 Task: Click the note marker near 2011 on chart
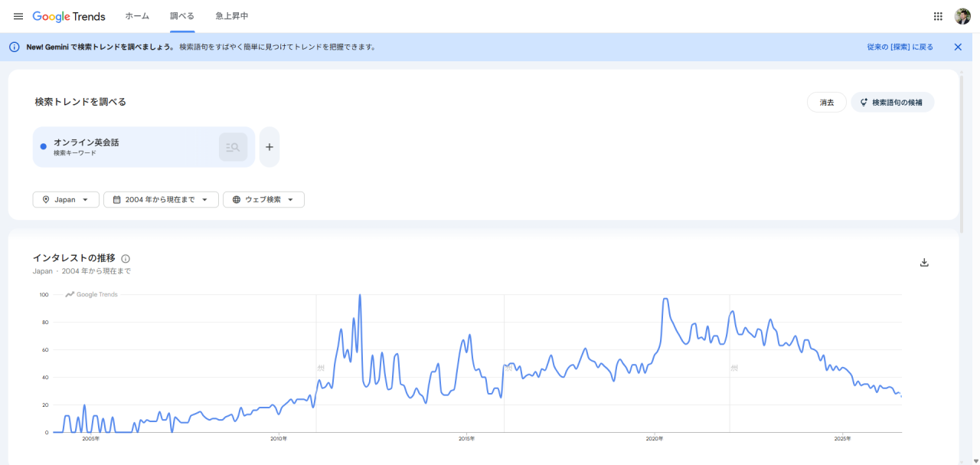click(x=321, y=368)
